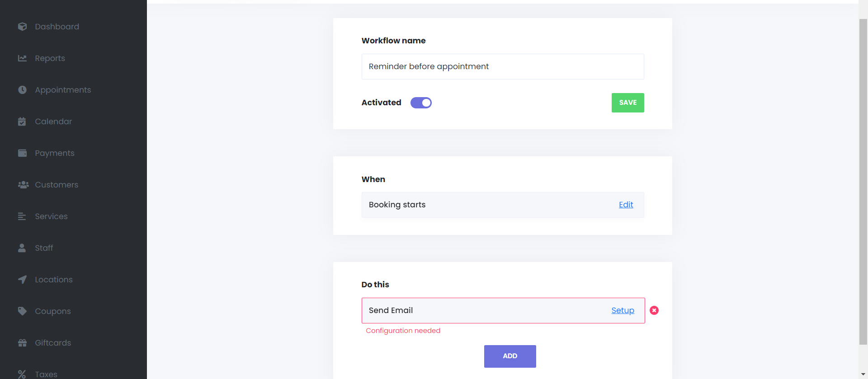Click the Staff person icon
Screen dimensions: 868x379
point(22,248)
